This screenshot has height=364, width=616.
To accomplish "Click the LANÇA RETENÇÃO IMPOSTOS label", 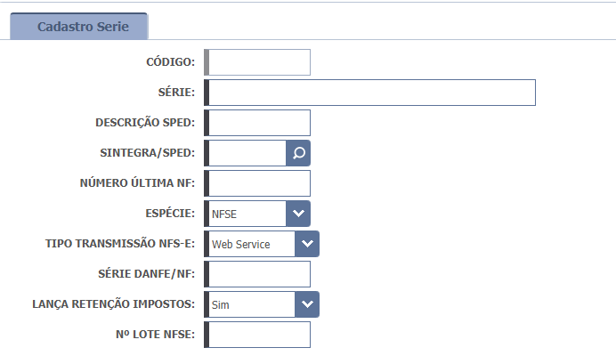I will (113, 304).
